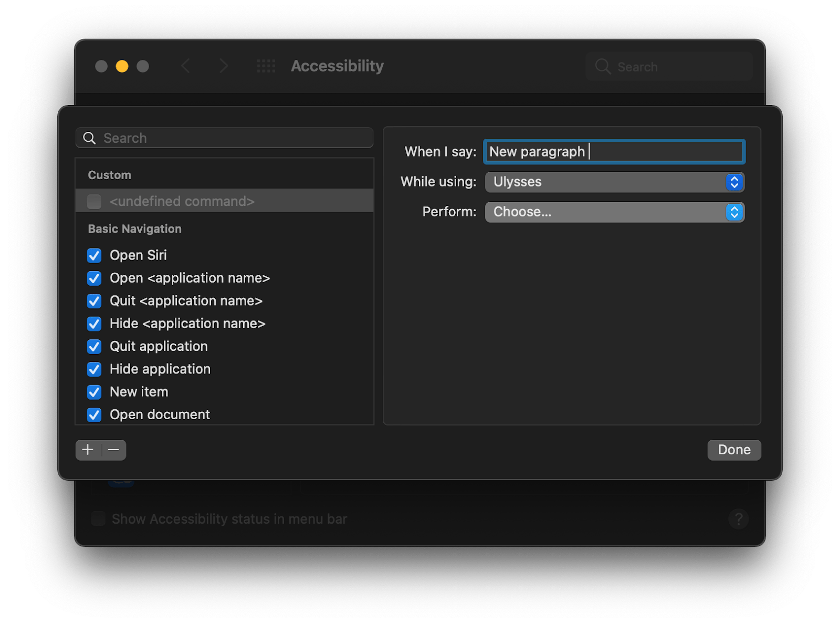Open the help question mark button
The height and width of the screenshot is (623, 840).
[x=739, y=519]
